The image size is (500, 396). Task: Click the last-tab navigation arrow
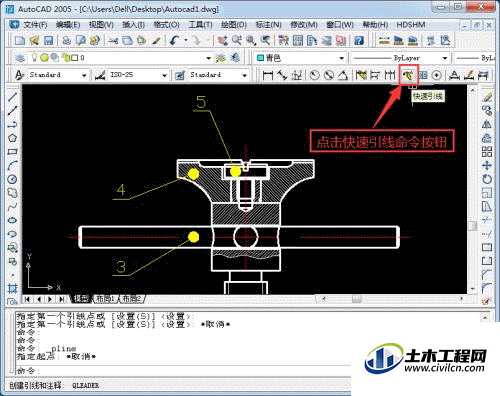[61, 299]
